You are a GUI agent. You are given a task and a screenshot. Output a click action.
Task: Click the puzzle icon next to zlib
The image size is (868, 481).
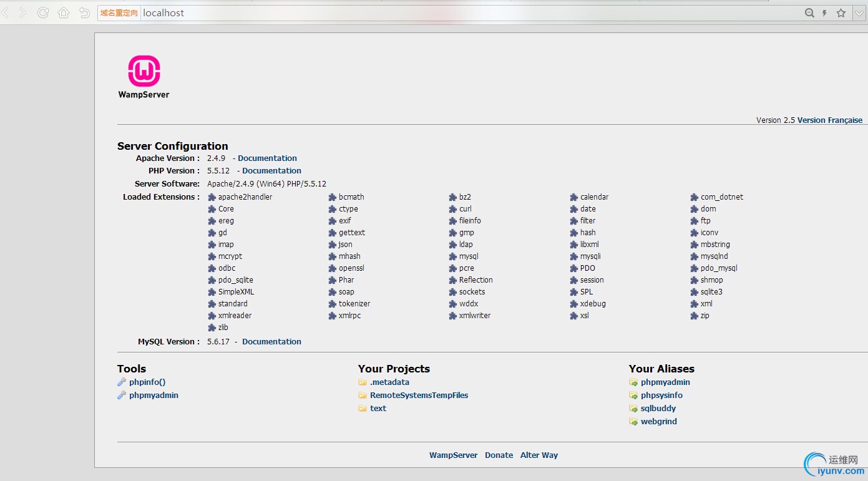click(212, 328)
